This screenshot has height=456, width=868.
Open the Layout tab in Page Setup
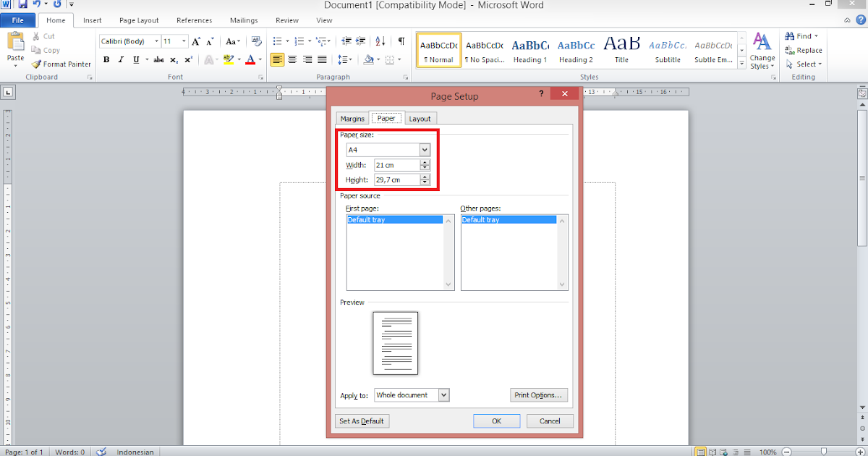click(x=420, y=119)
